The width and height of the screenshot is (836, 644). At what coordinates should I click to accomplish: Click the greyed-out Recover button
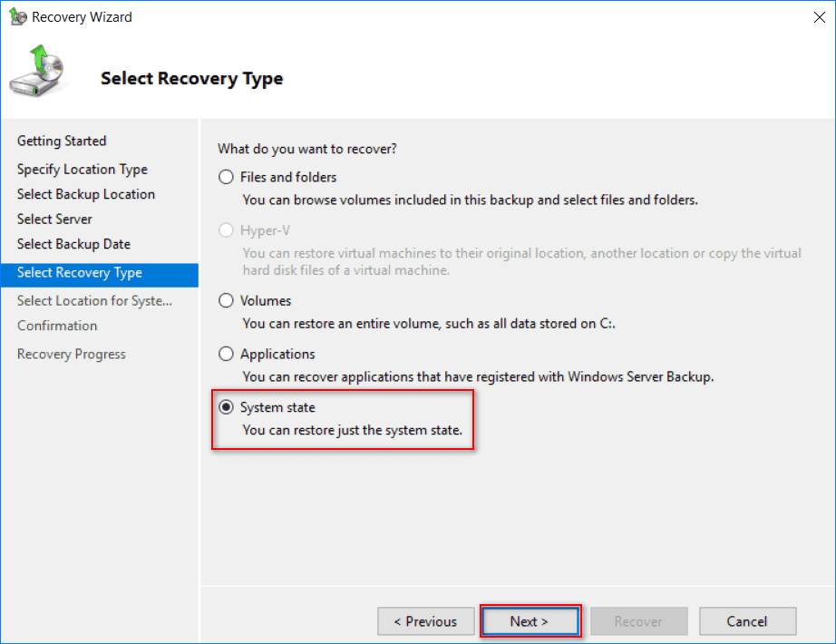click(x=638, y=621)
